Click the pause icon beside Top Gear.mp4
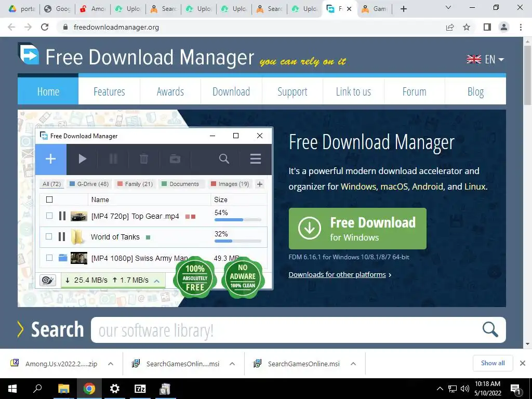This screenshot has height=399, width=532. click(x=62, y=216)
